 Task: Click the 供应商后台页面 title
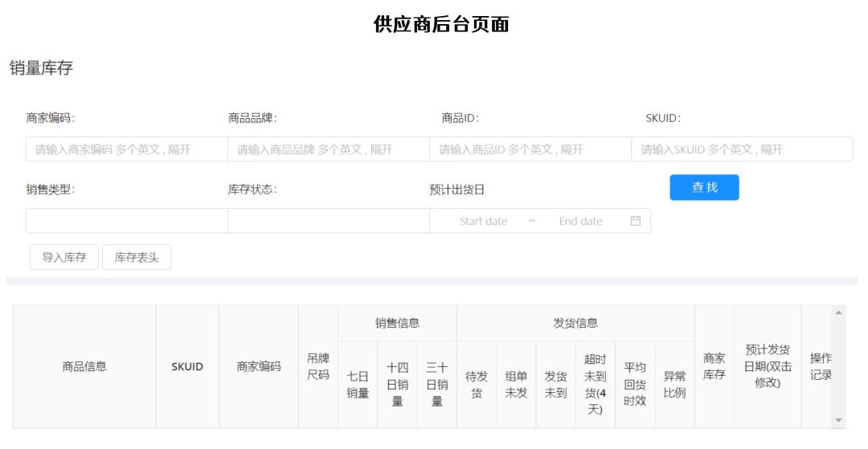coord(440,24)
